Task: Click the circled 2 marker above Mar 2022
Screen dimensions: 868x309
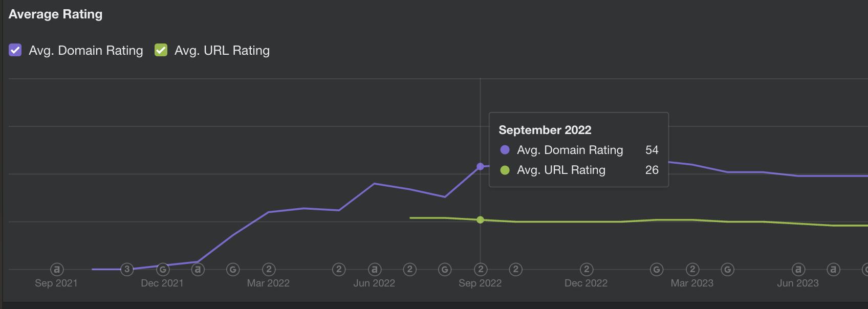Action: [x=269, y=269]
